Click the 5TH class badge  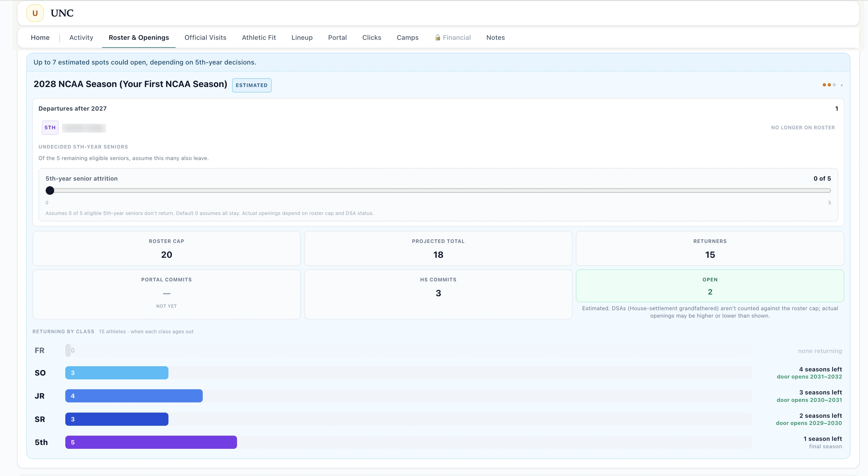[50, 127]
